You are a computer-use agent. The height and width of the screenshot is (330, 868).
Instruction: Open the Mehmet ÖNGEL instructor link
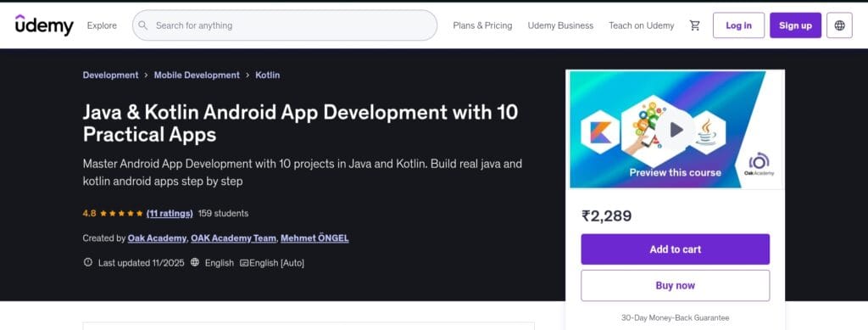[314, 238]
